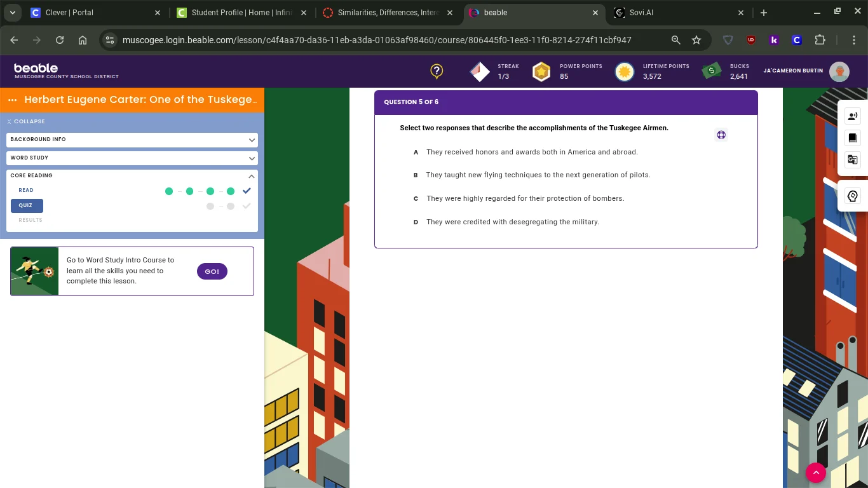This screenshot has width=868, height=488.
Task: Open the translate sidebar icon
Action: pyautogui.click(x=853, y=159)
